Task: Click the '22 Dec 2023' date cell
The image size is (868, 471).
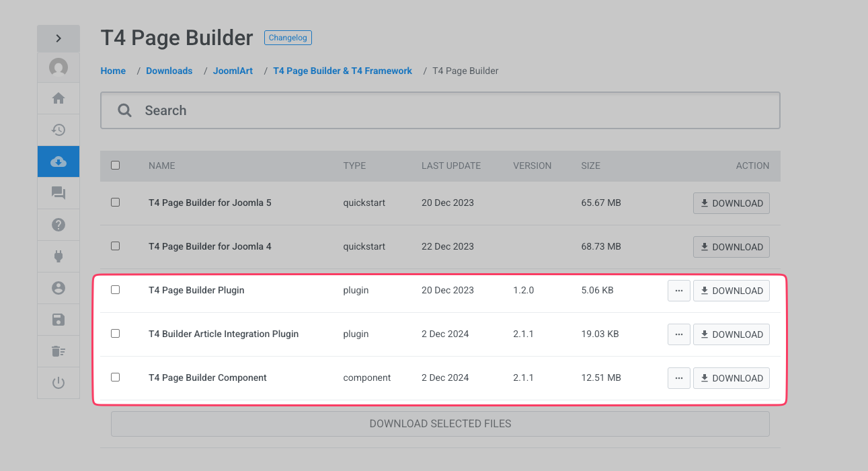Action: (448, 246)
